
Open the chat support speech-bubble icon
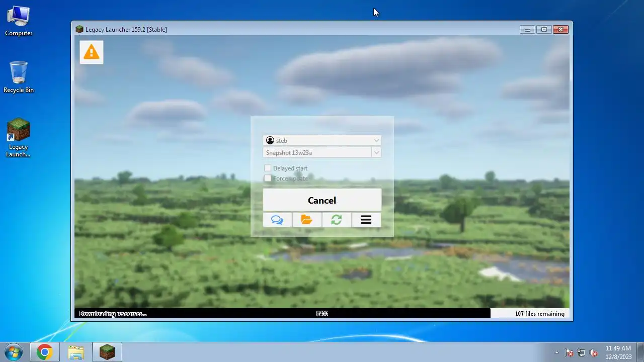pyautogui.click(x=277, y=220)
